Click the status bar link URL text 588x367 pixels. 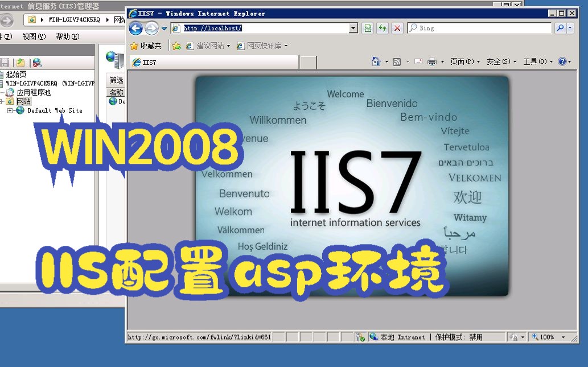coord(199,337)
